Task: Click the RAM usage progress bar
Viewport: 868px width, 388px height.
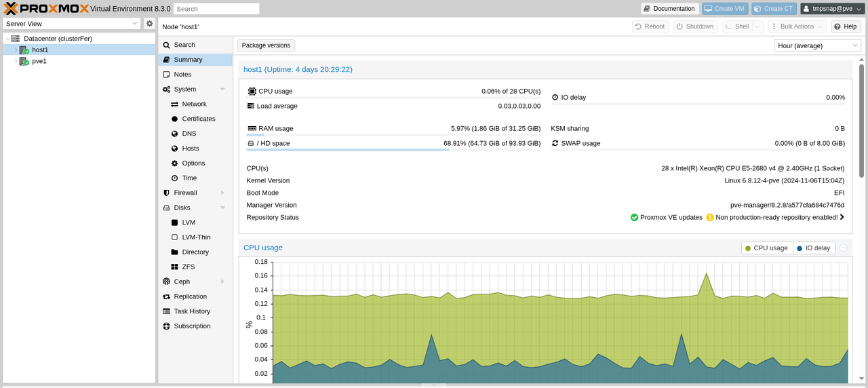Action: tap(393, 135)
